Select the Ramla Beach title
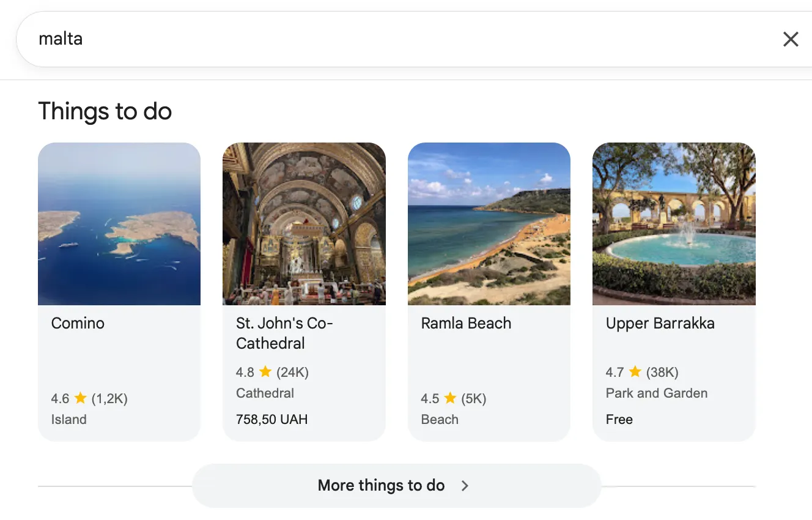The width and height of the screenshot is (812, 520). tap(466, 323)
